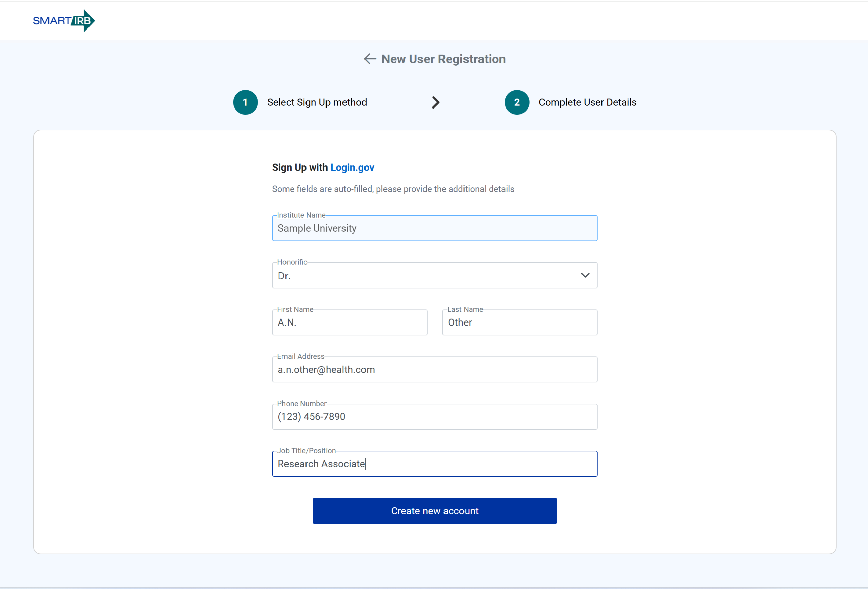Screen dimensions: 868x589
Task: Click the chevron between registration steps
Action: [x=435, y=102]
